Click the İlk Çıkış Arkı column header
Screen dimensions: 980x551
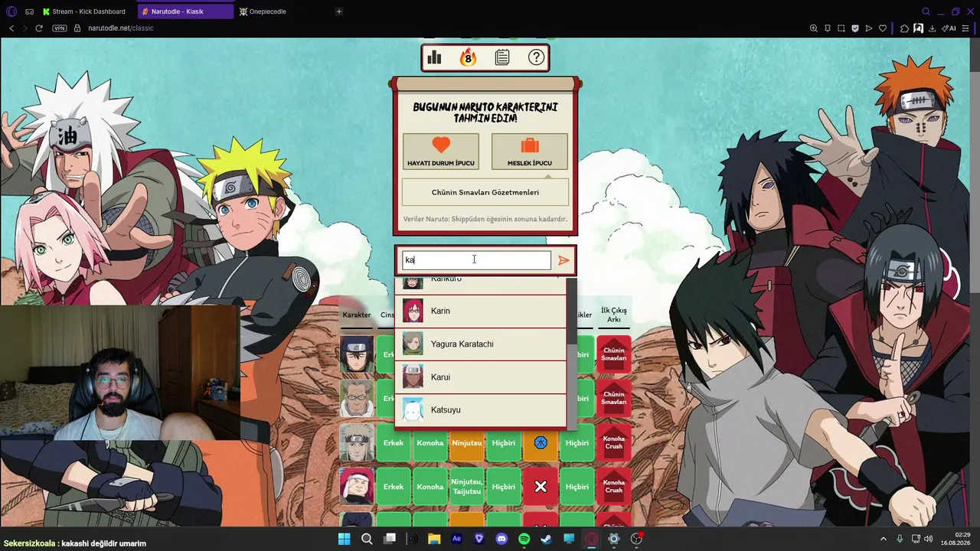pos(614,315)
